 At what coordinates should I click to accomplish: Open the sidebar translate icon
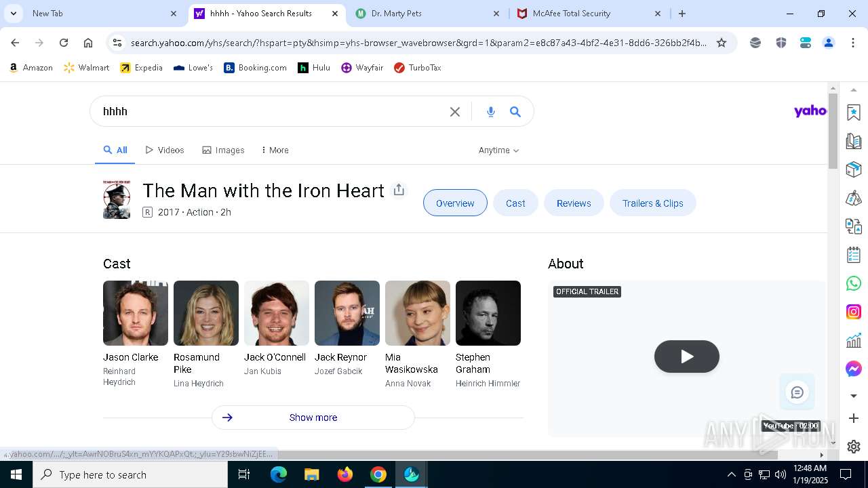[854, 226]
